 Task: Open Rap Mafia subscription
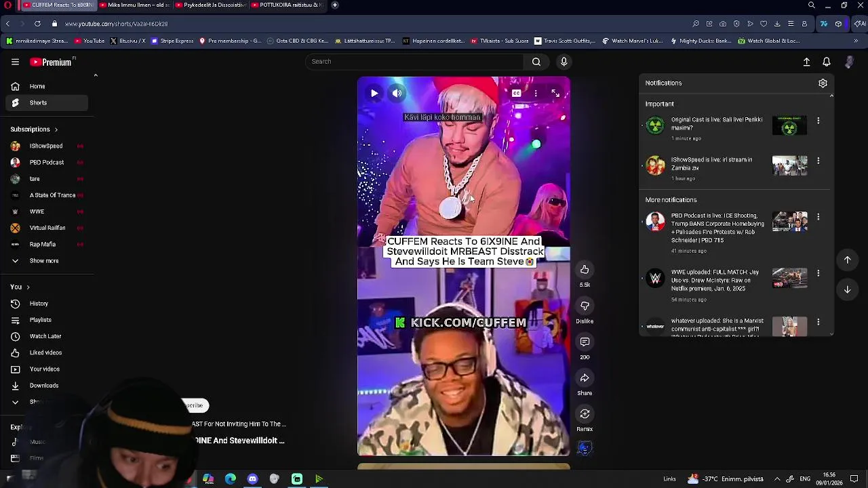pyautogui.click(x=47, y=244)
